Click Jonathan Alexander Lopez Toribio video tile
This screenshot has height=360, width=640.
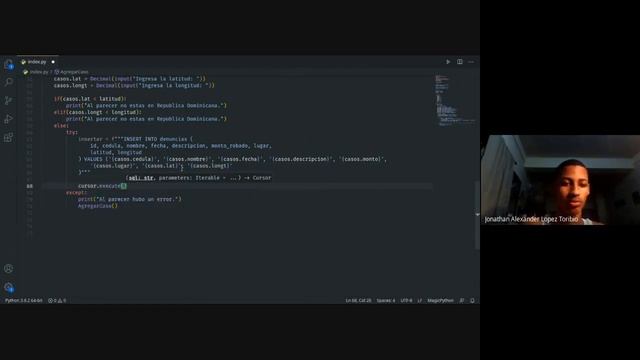tap(560, 180)
